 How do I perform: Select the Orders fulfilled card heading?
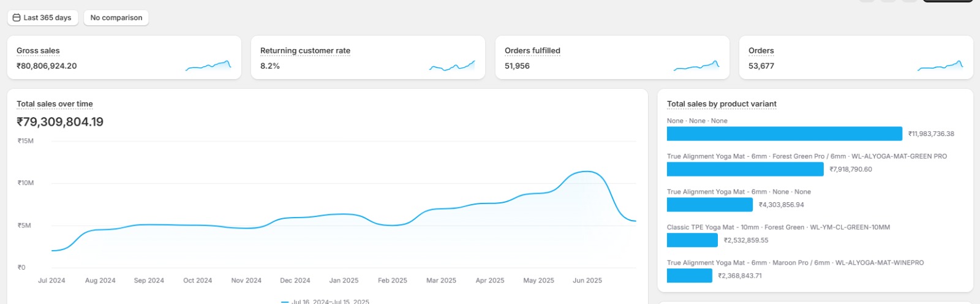pos(532,51)
